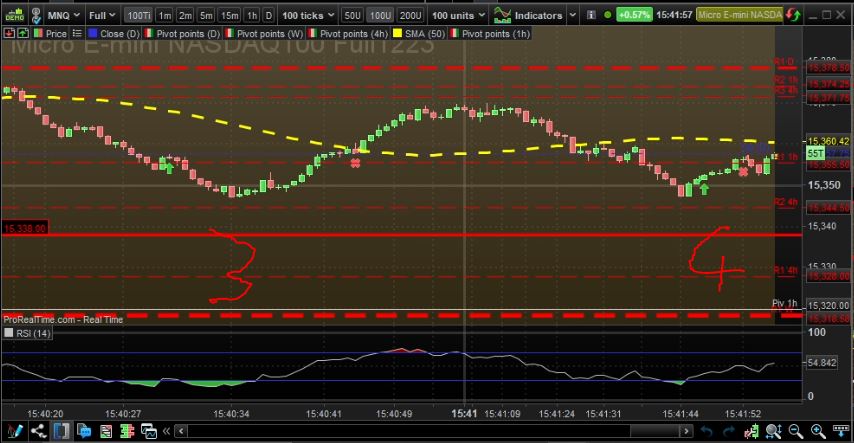
Task: Select the 2m timeframe
Action: [x=185, y=15]
